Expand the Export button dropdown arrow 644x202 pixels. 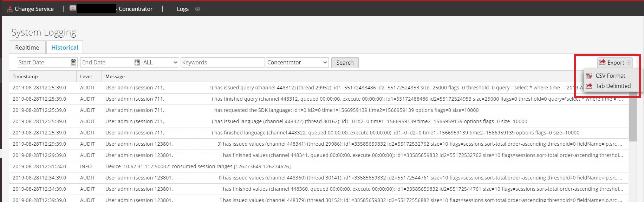[x=629, y=63]
